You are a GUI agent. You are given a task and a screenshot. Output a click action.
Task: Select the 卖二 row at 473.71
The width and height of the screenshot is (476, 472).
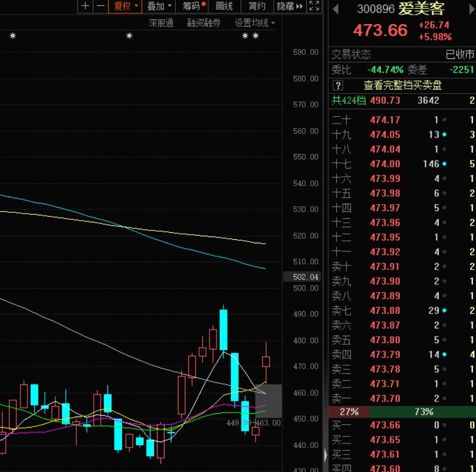tap(402, 384)
